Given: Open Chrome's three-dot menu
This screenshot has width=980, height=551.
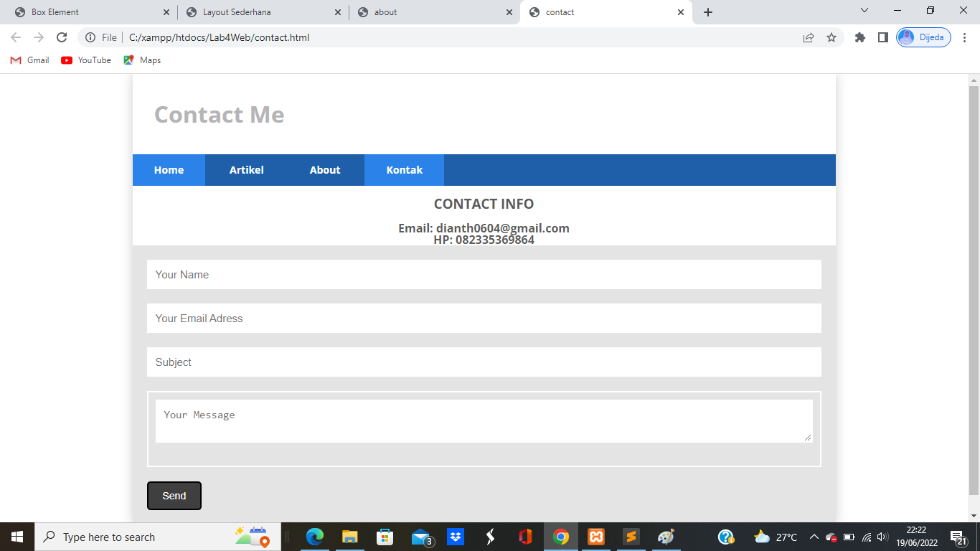Looking at the screenshot, I should tap(964, 37).
